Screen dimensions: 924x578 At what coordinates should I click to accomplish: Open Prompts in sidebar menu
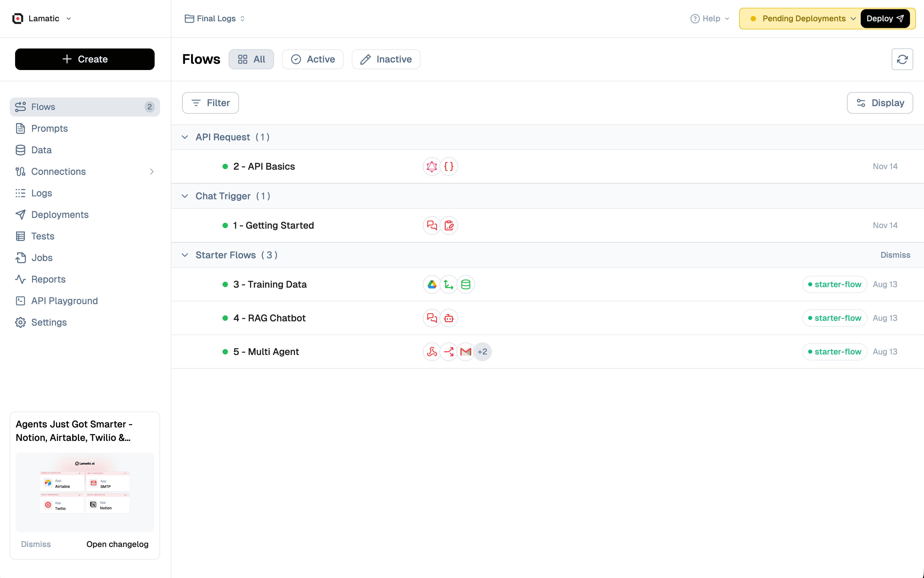49,128
